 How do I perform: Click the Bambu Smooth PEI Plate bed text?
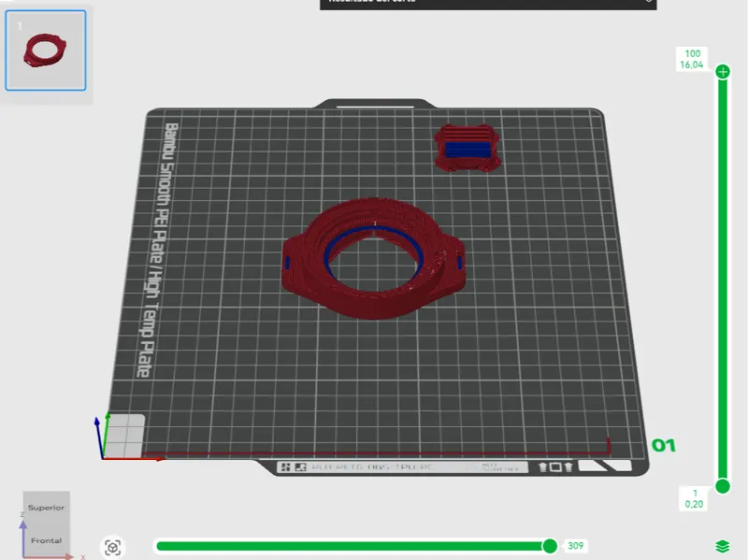click(159, 250)
